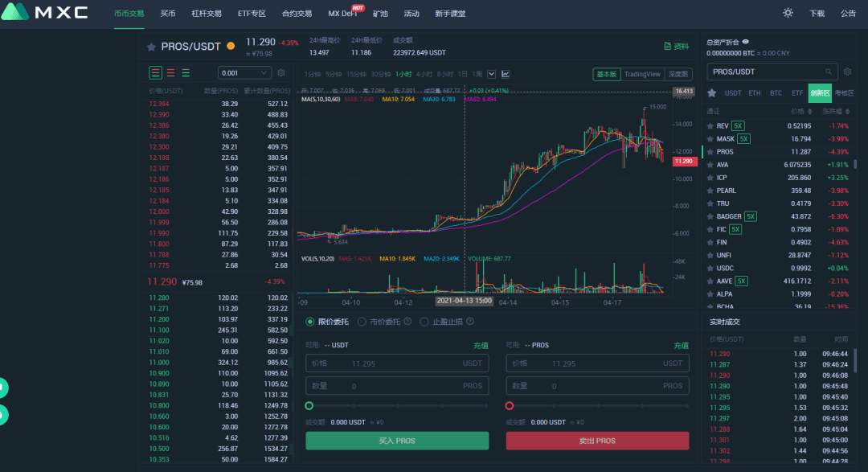Star the PEARL token row
The width and height of the screenshot is (868, 472).
(710, 191)
